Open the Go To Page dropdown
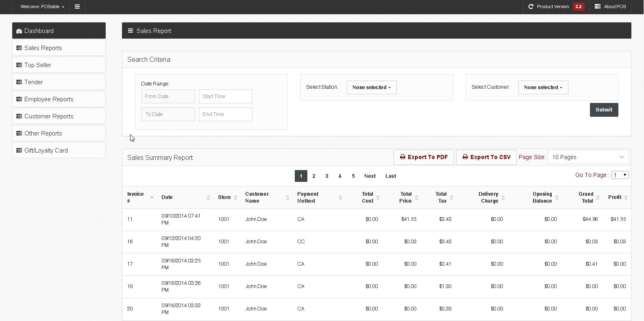The image size is (644, 321). click(620, 175)
